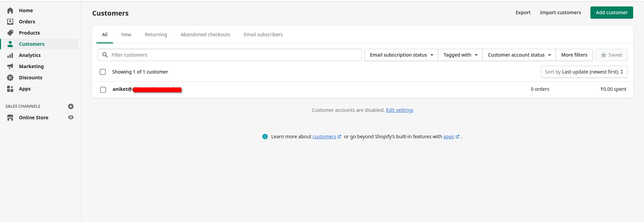Open Email subscription status filter

click(401, 55)
